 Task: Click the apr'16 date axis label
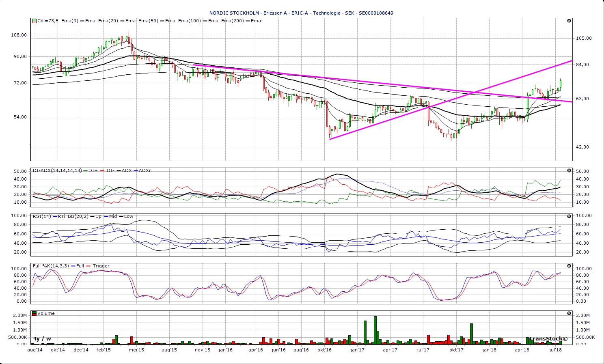click(x=256, y=349)
